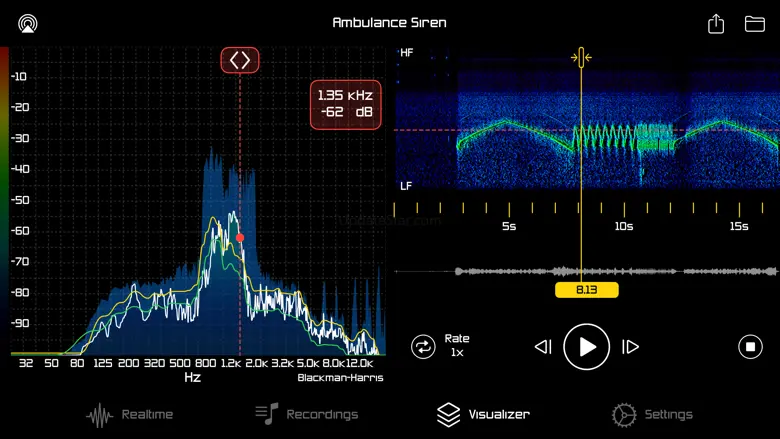This screenshot has height=439, width=780.
Task: Click the 5s timeline mark
Action: [509, 226]
